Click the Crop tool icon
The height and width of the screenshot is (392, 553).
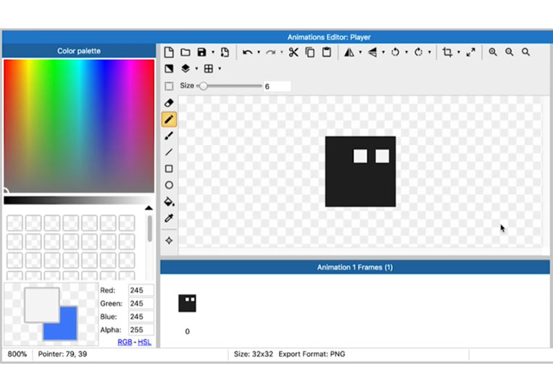coord(448,52)
